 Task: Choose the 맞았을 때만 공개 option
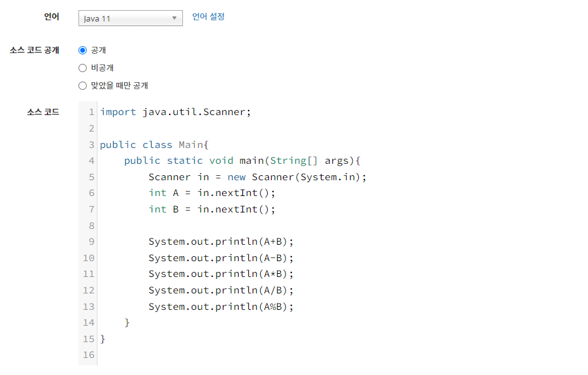click(x=82, y=86)
